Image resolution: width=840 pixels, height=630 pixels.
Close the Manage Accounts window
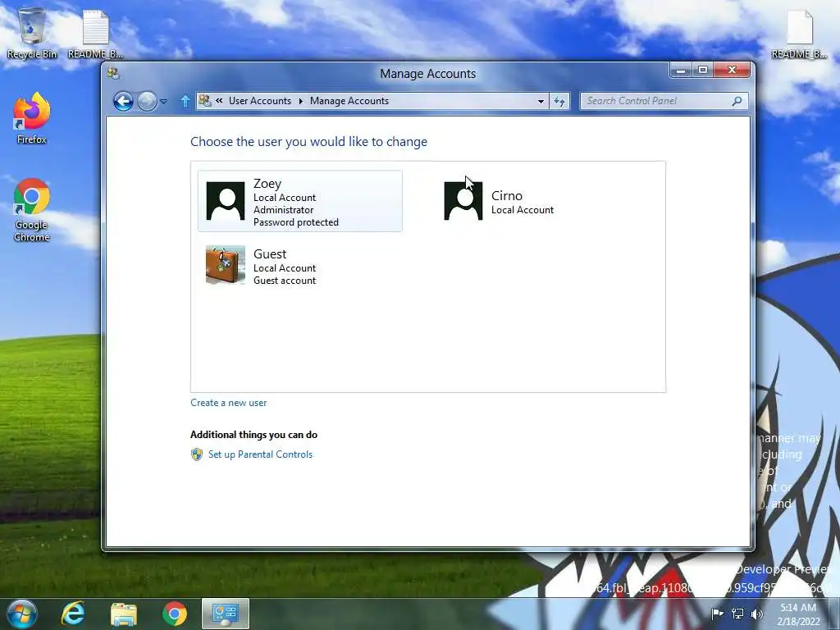(733, 71)
